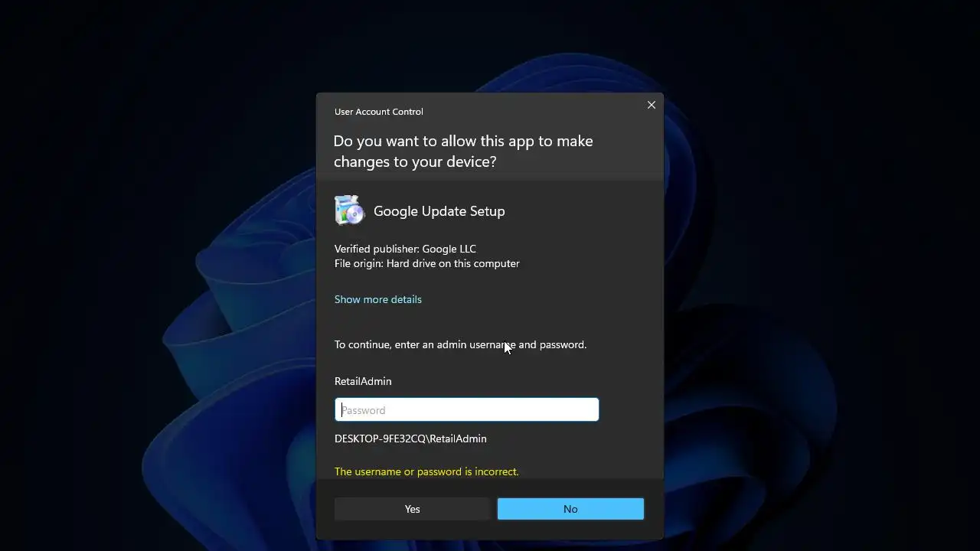Click the Google Update Setup installer icon
Image resolution: width=980 pixels, height=551 pixels.
coord(350,210)
